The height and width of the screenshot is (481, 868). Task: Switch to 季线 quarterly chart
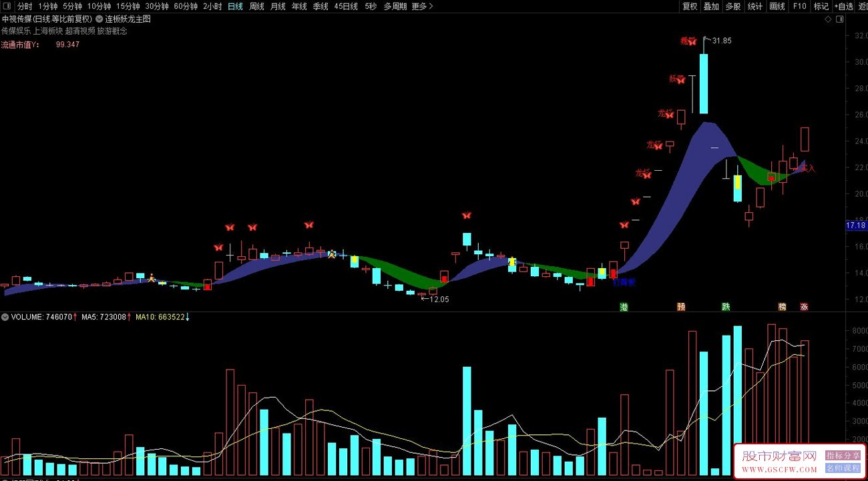pos(320,6)
